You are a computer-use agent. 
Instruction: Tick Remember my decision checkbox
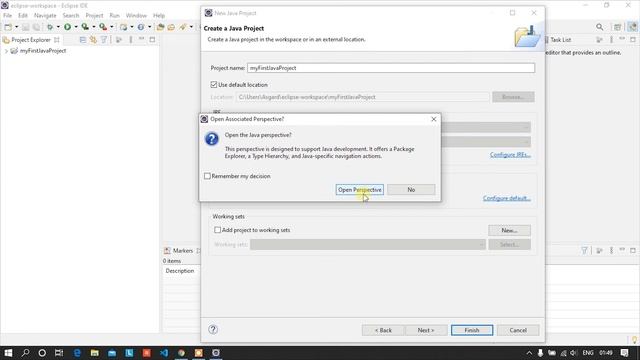207,176
